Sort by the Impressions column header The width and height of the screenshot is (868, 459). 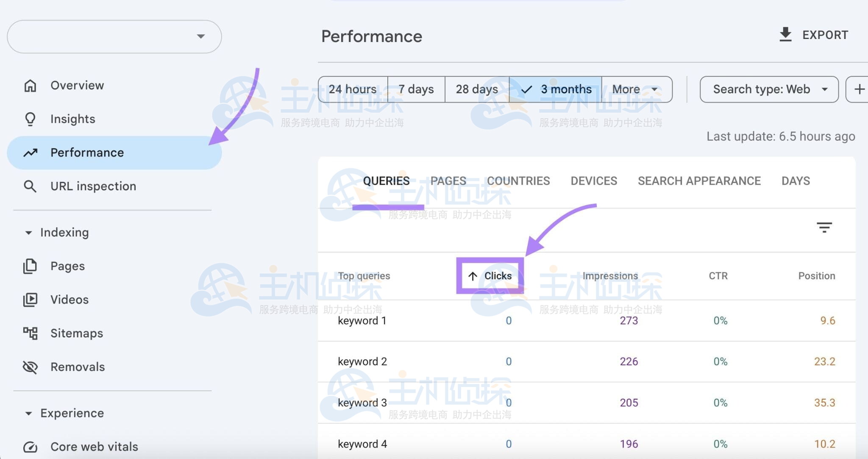[610, 276]
